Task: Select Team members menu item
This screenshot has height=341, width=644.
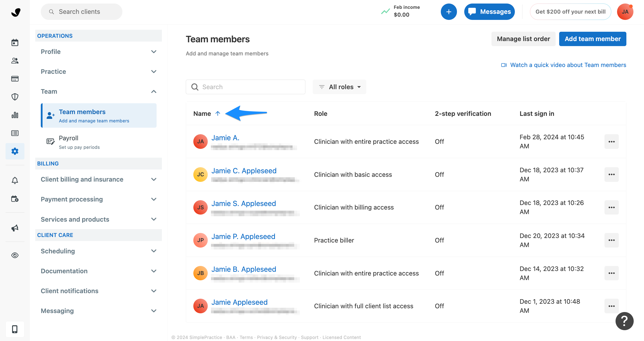Action: pyautogui.click(x=99, y=116)
